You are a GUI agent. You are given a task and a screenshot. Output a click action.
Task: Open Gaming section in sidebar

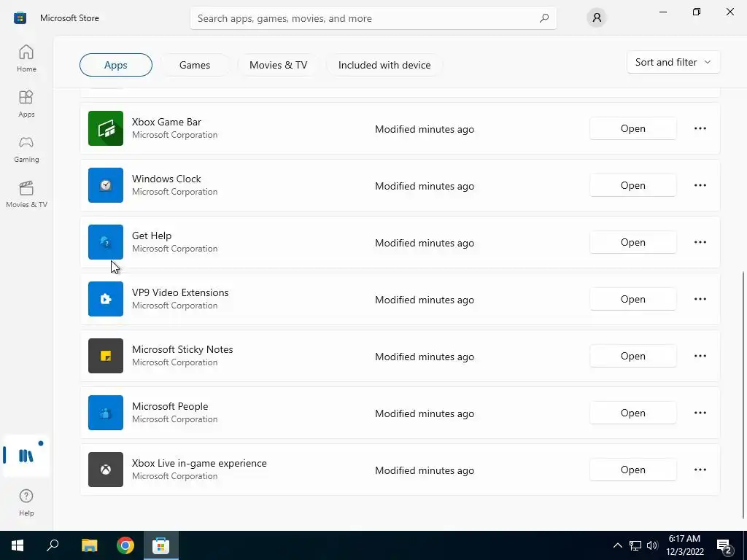(26, 149)
